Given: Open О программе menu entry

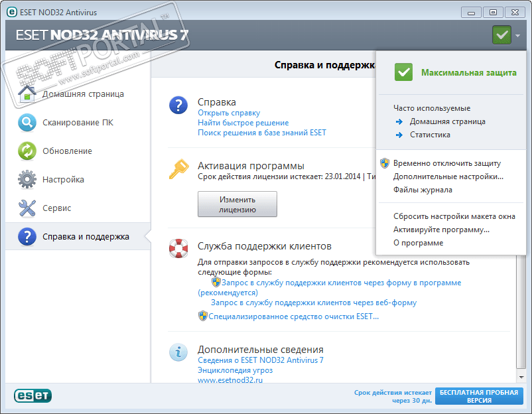Looking at the screenshot, I should click(x=419, y=243).
